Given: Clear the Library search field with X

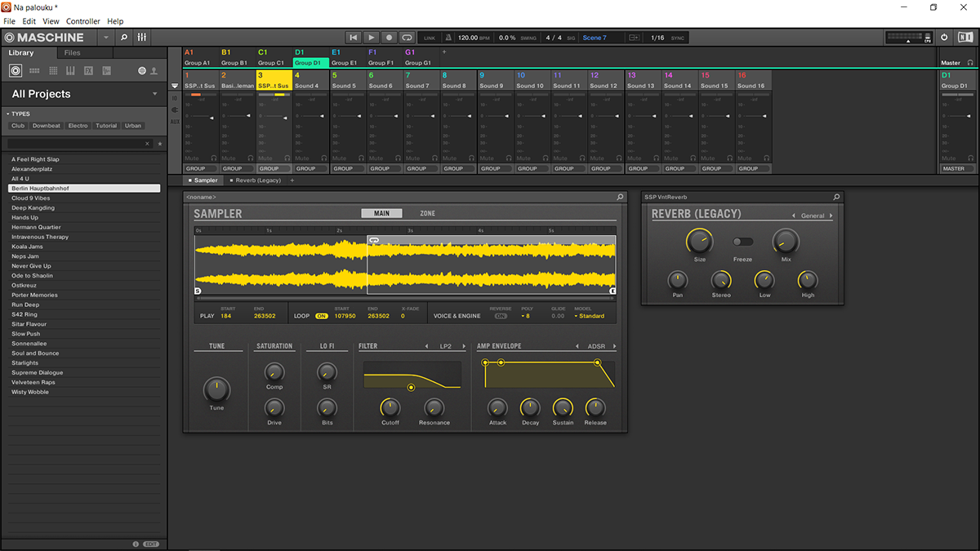Looking at the screenshot, I should click(147, 144).
